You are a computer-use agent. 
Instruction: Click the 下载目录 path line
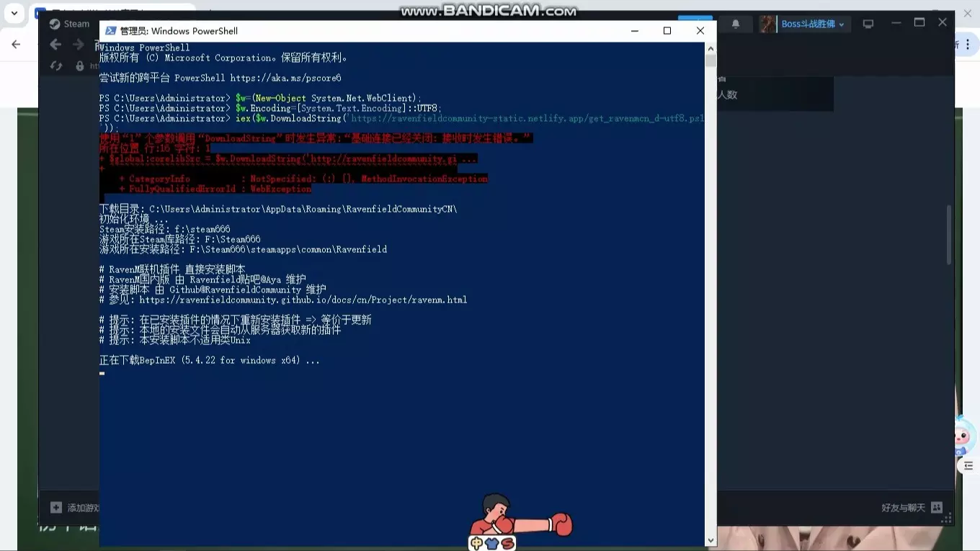278,209
